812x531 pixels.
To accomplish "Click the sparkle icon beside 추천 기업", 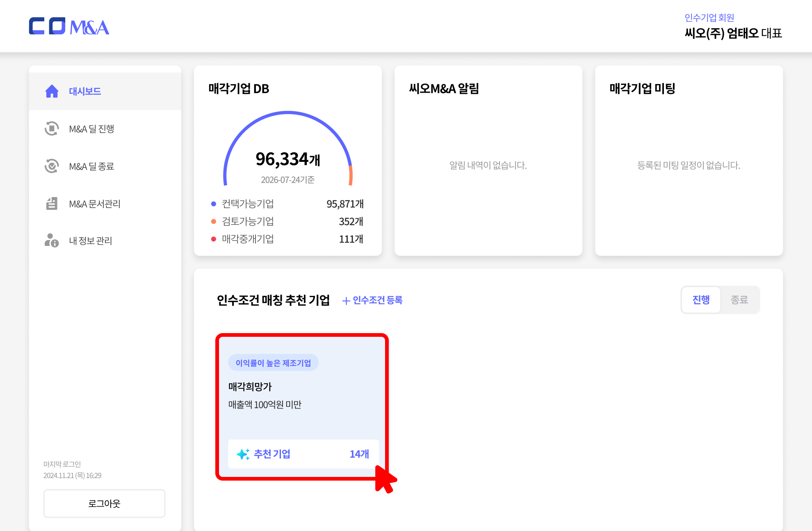I will (x=243, y=454).
